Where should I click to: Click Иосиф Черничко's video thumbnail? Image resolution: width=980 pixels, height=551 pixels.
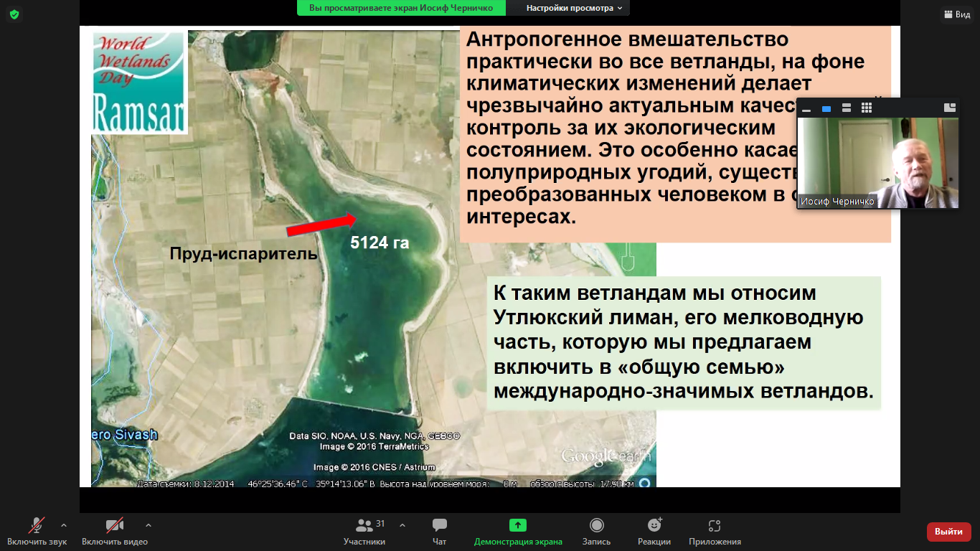coord(877,163)
